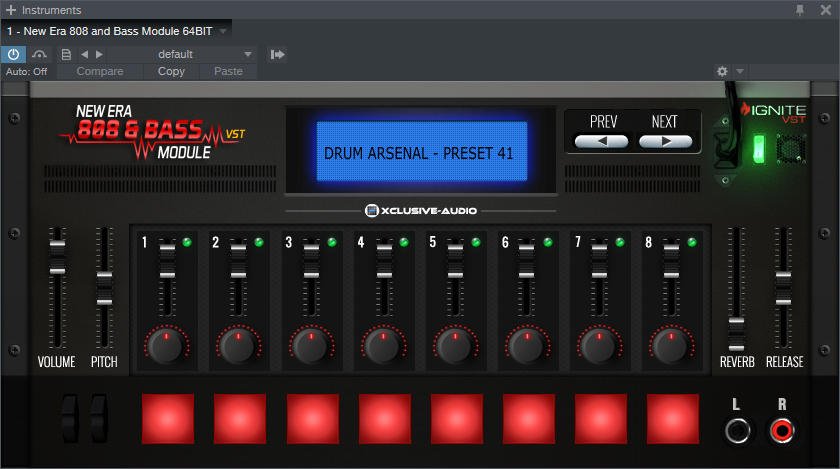Flip the green power switch
The image size is (840, 469).
[759, 149]
